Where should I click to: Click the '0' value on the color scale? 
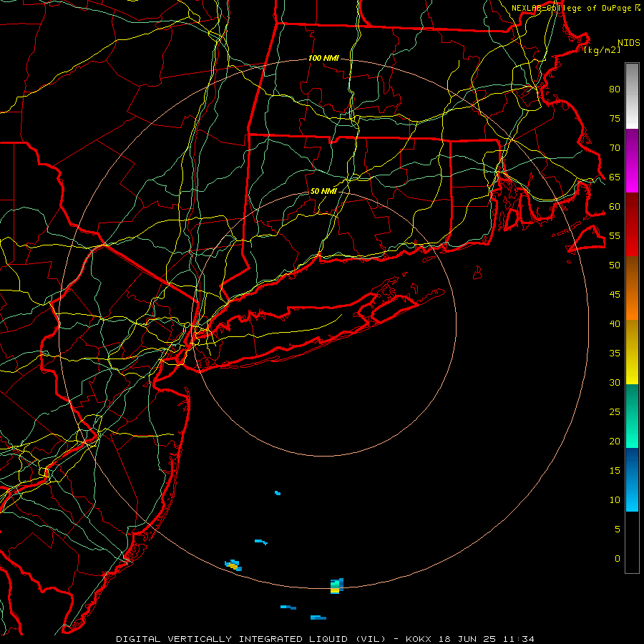click(x=618, y=559)
